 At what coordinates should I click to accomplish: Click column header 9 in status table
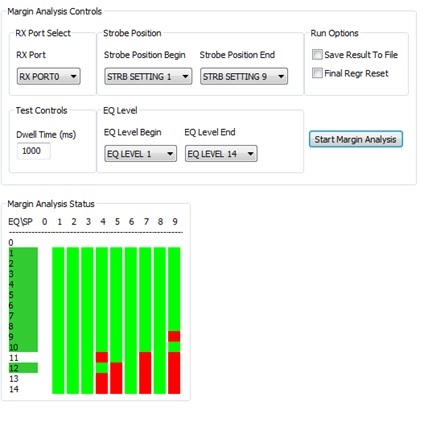(x=175, y=222)
